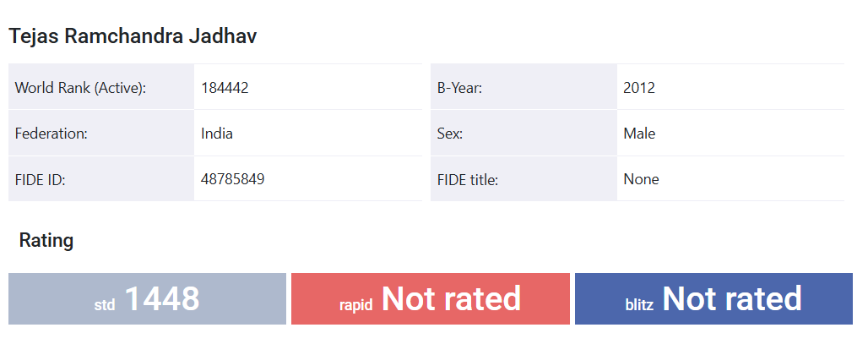This screenshot has width=868, height=344.
Task: Click the player name Tejas Ramchandra Jadhav
Action: coord(133,36)
